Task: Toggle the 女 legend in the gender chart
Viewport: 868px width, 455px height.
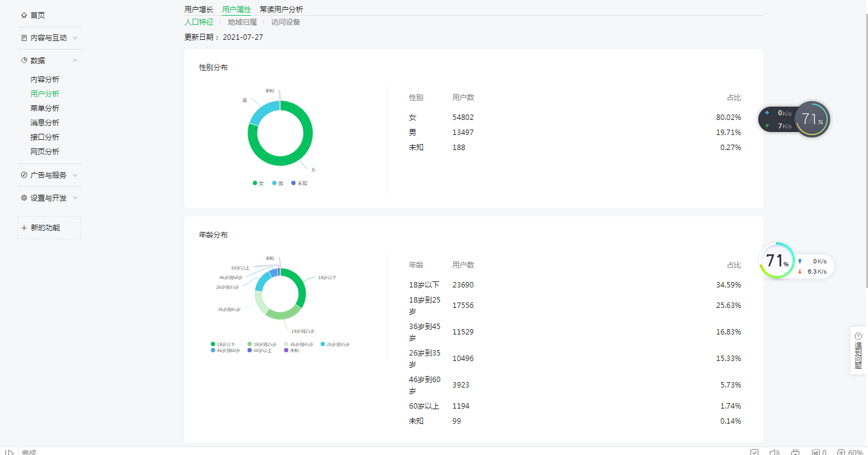Action: [258, 183]
